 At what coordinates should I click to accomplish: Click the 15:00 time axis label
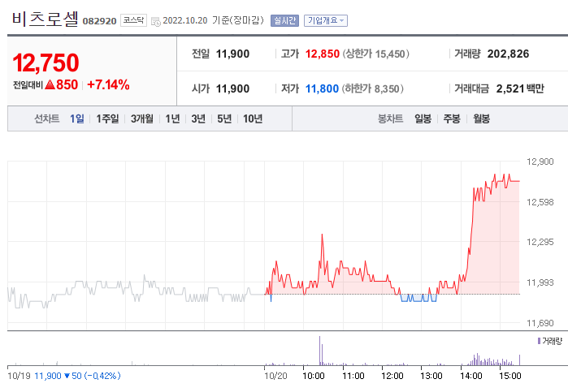[x=510, y=376]
